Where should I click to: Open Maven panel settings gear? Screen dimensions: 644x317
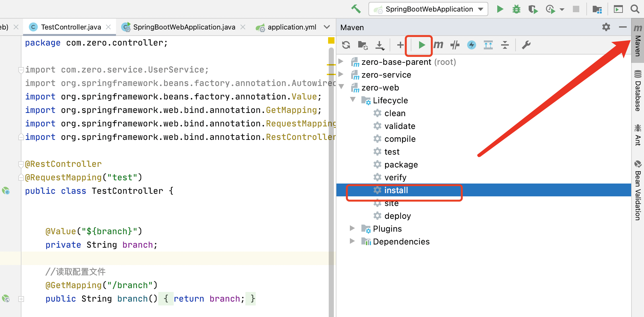(606, 27)
